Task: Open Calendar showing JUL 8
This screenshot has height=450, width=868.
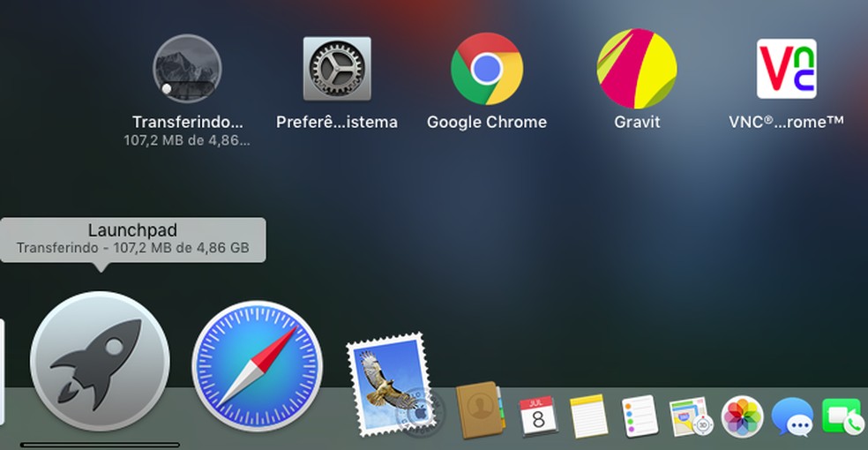Action: (x=538, y=416)
